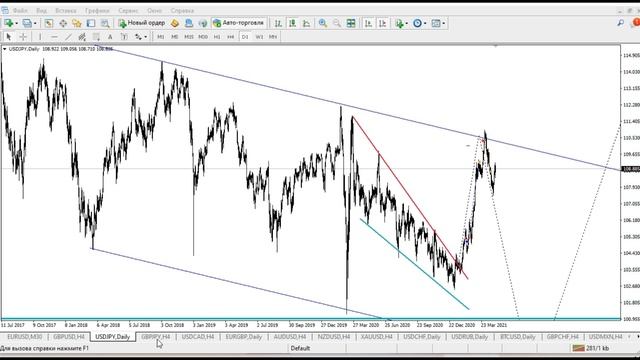Screen dimensions: 640x360
Task: Select the trendline tool
Action: pyautogui.click(x=68, y=37)
